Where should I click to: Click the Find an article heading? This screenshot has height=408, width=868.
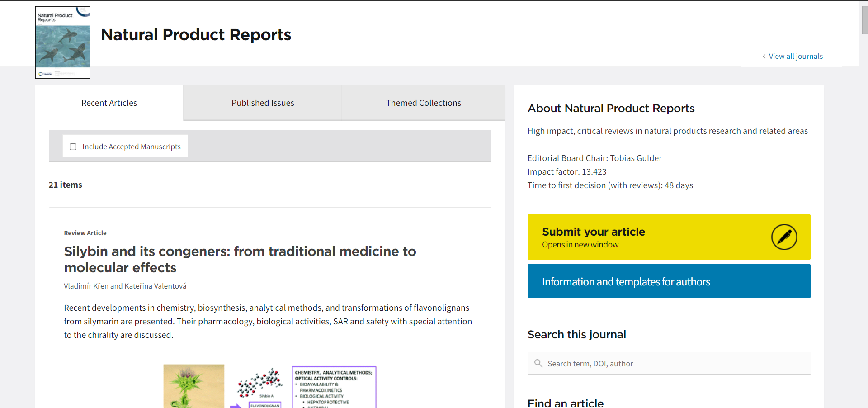point(566,403)
